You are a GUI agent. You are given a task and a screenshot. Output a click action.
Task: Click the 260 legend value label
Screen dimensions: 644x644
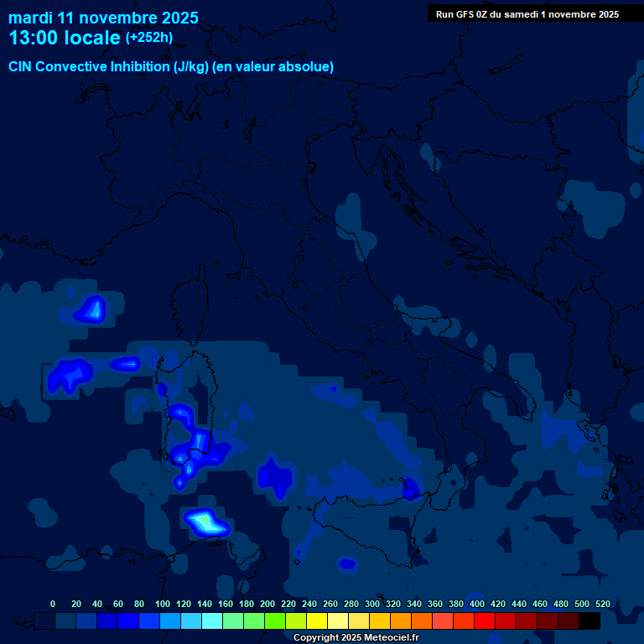click(x=330, y=604)
